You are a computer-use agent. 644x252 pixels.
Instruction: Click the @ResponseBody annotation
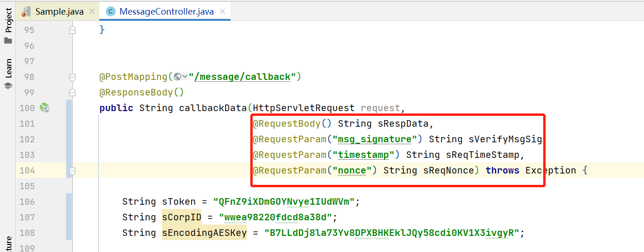[136, 92]
